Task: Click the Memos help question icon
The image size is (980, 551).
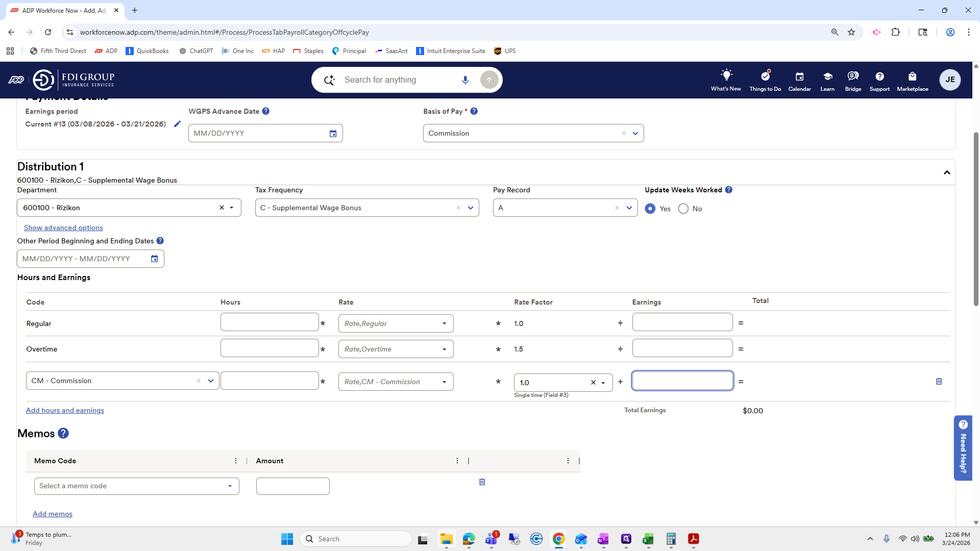Action: click(x=63, y=433)
